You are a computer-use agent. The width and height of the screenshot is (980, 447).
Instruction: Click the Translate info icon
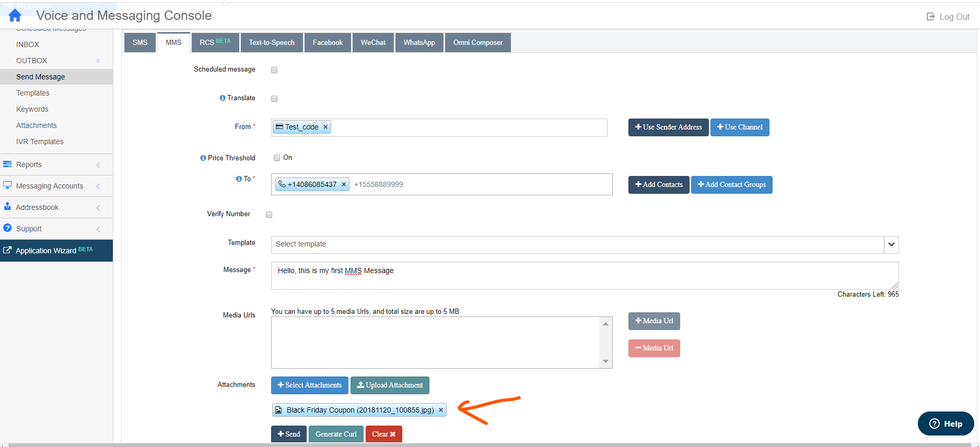click(223, 98)
